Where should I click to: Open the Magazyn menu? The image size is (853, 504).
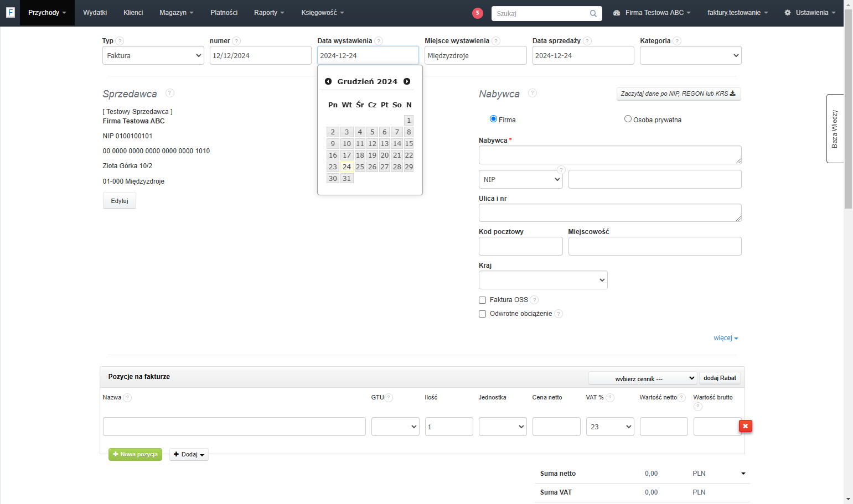[177, 13]
